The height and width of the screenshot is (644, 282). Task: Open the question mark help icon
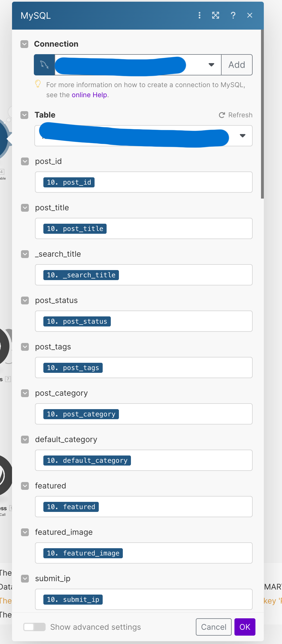point(233,15)
